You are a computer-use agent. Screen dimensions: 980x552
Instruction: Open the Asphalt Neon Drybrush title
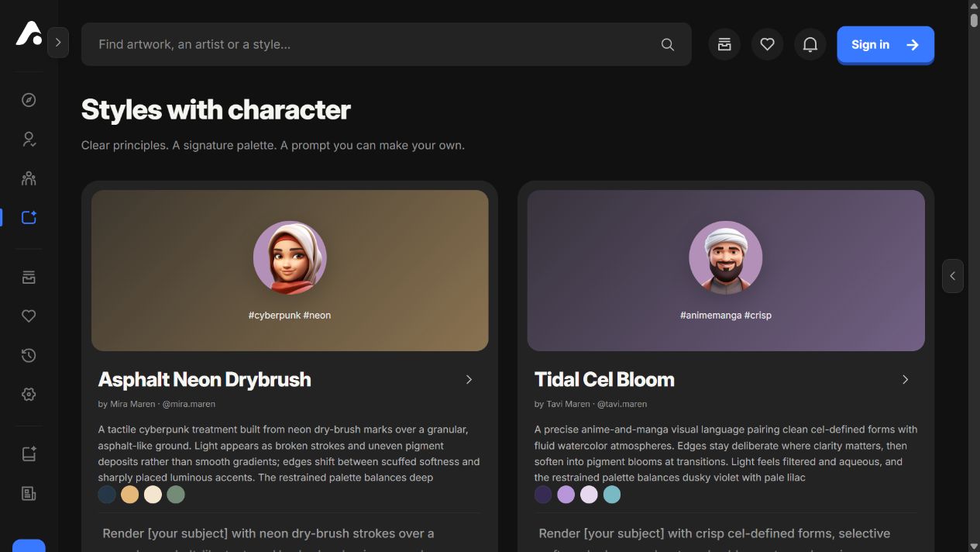pos(205,379)
